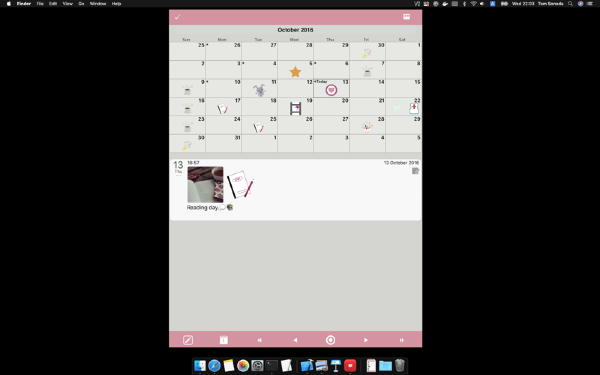Select the party popper sticker on October 30

[x=186, y=145]
